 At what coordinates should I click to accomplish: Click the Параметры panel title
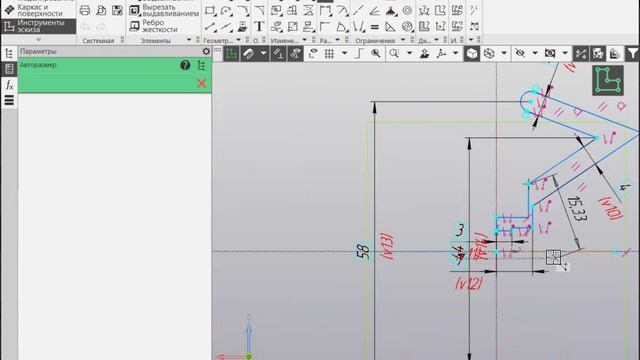(38, 51)
